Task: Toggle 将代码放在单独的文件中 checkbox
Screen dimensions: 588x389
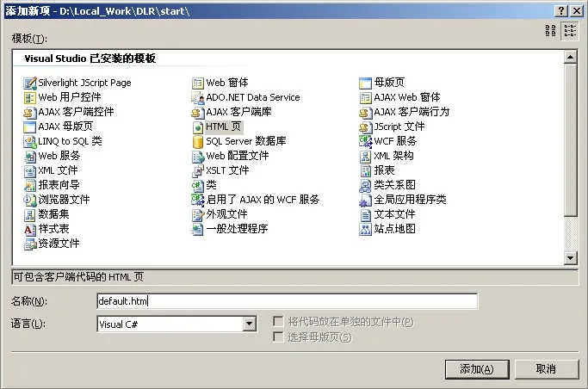Action: pyautogui.click(x=278, y=322)
